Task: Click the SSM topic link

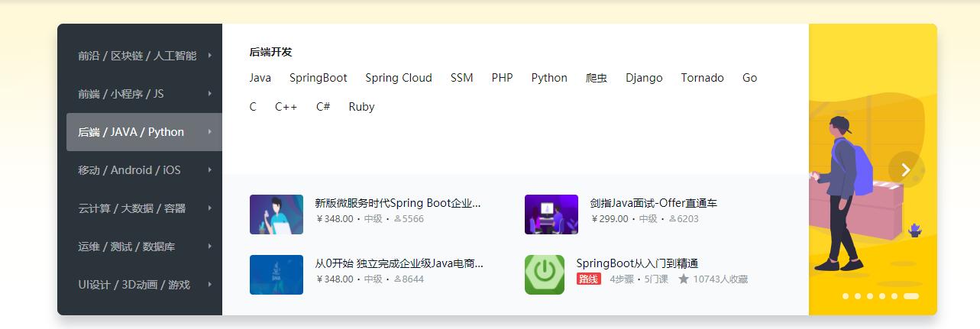Action: point(462,78)
